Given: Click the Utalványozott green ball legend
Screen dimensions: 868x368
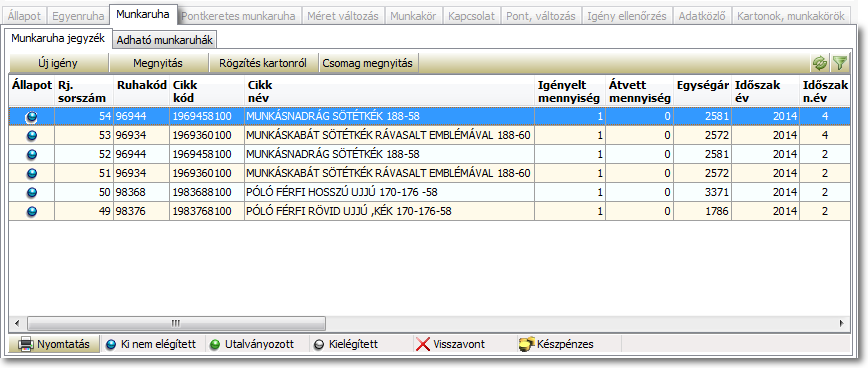Looking at the screenshot, I should [x=215, y=345].
